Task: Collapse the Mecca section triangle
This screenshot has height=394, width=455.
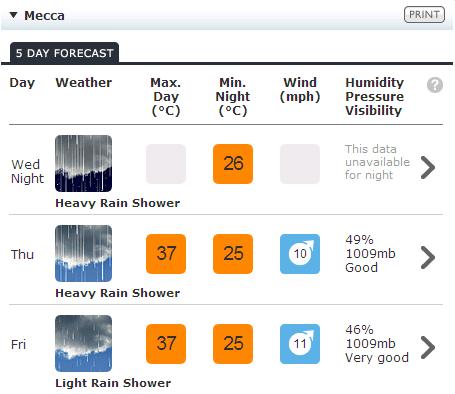Action: [13, 15]
